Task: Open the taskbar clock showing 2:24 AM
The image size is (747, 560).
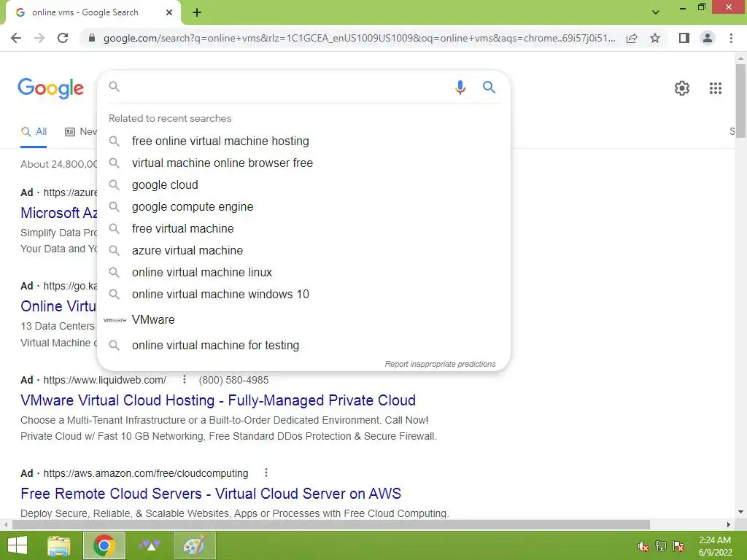Action: click(715, 545)
